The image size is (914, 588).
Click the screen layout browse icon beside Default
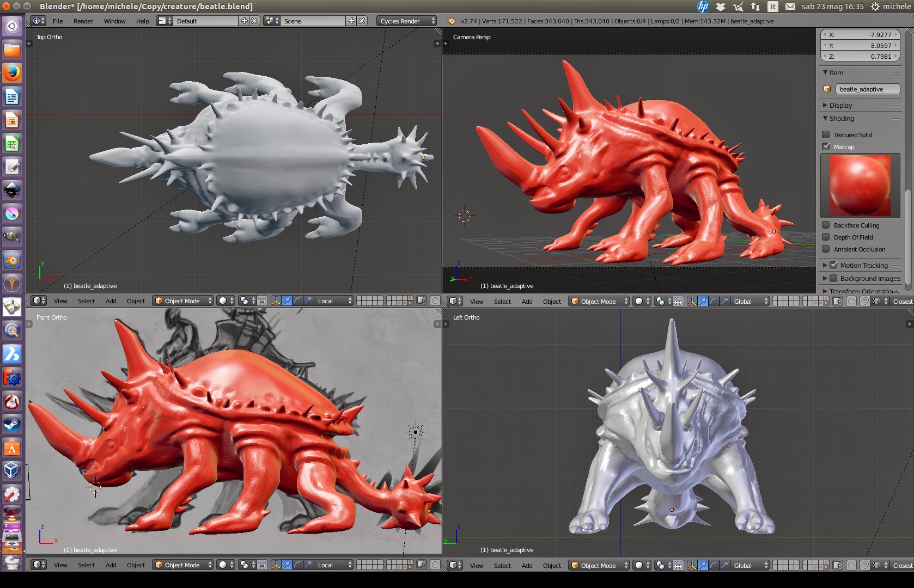pos(164,21)
